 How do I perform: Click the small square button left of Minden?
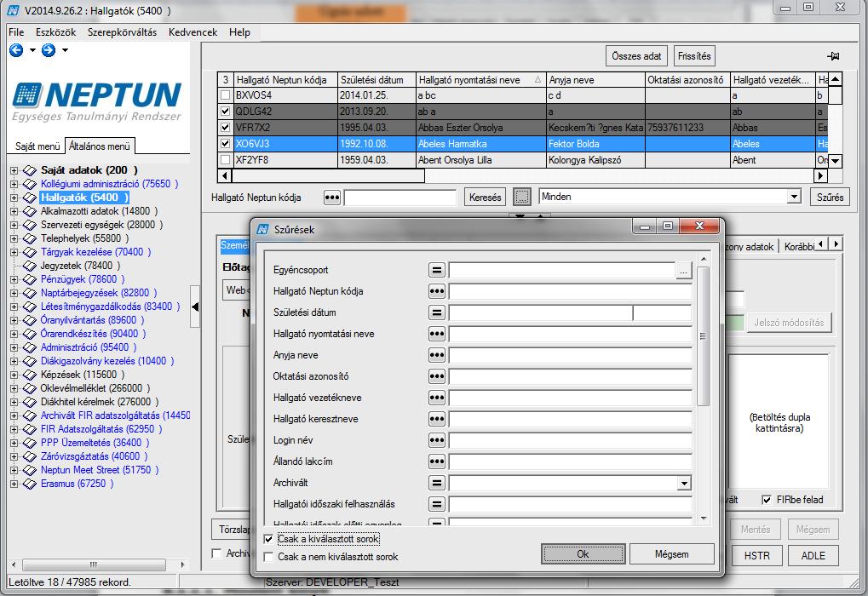tap(521, 197)
